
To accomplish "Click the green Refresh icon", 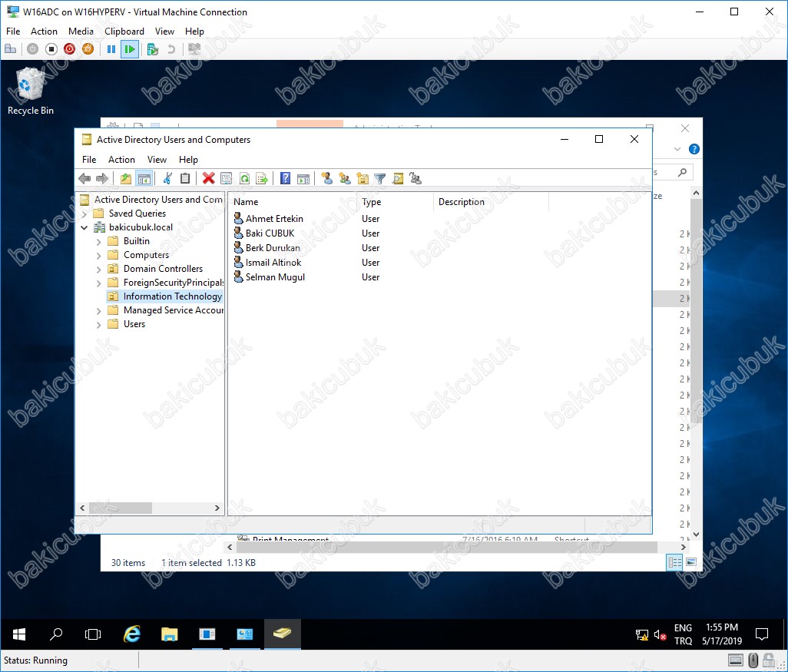I will 244,178.
